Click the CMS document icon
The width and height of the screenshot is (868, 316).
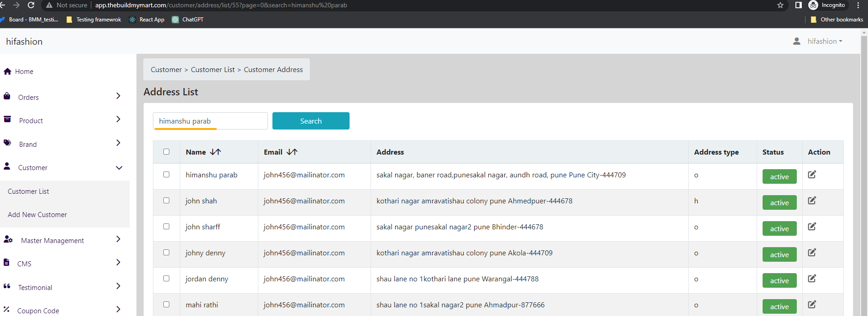click(6, 262)
